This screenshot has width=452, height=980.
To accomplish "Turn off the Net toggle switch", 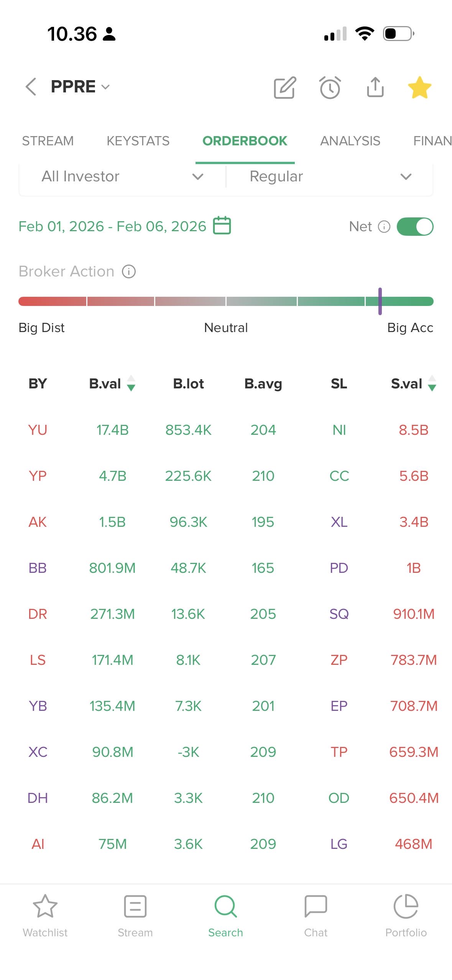I will point(415,227).
